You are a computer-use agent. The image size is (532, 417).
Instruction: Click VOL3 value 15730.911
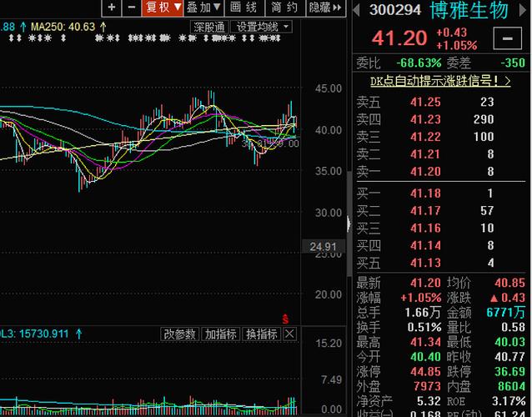click(x=43, y=334)
